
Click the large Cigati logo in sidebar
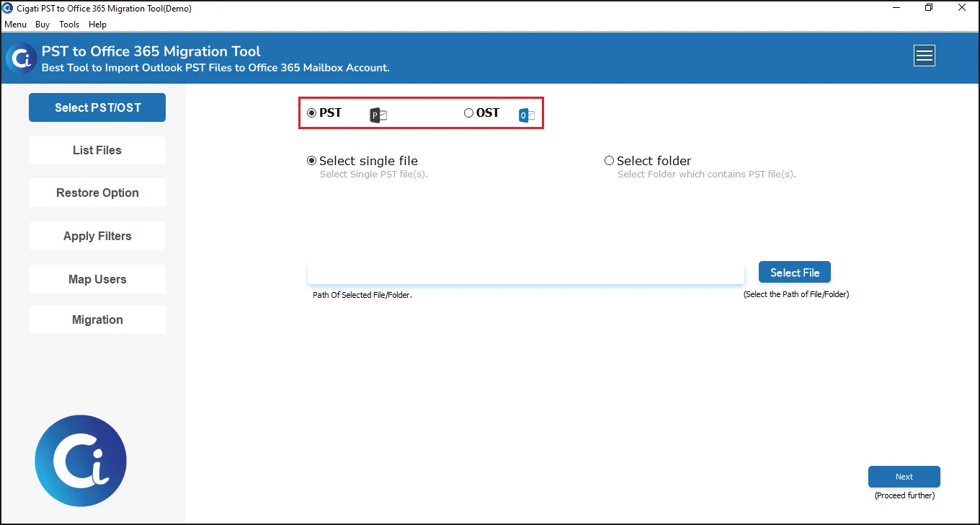coord(81,461)
